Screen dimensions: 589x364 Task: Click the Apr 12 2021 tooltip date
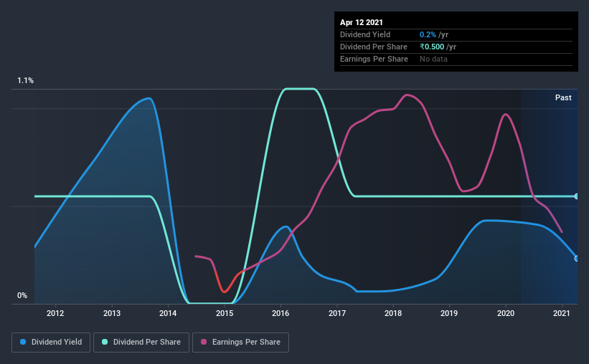(362, 22)
